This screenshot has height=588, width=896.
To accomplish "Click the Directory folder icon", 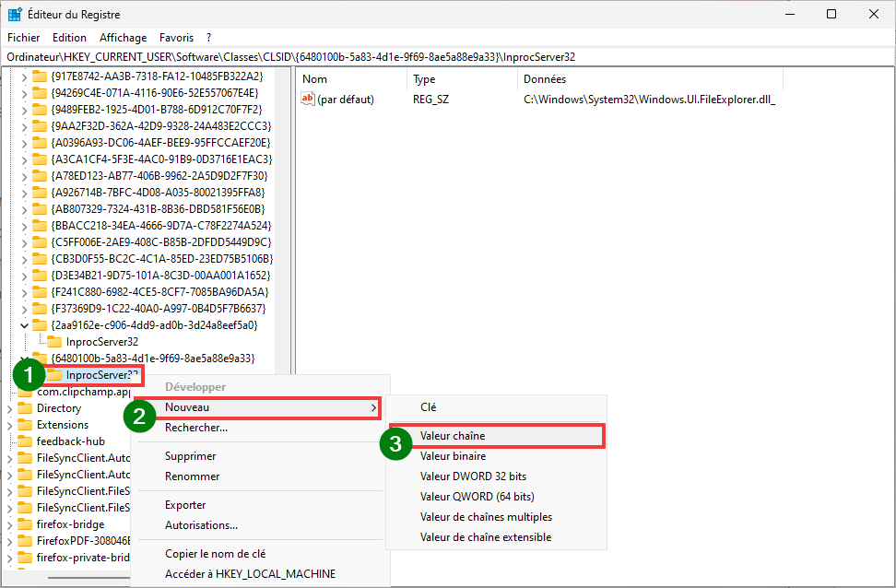I will 25,408.
